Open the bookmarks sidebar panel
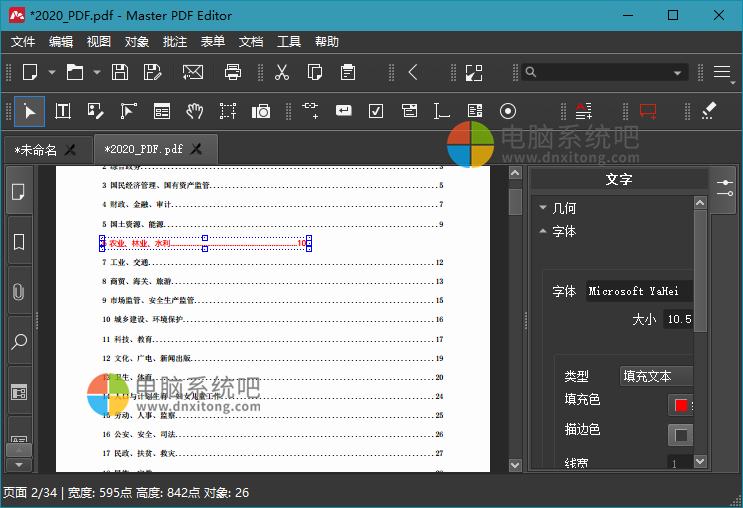This screenshot has height=508, width=743. [x=18, y=242]
